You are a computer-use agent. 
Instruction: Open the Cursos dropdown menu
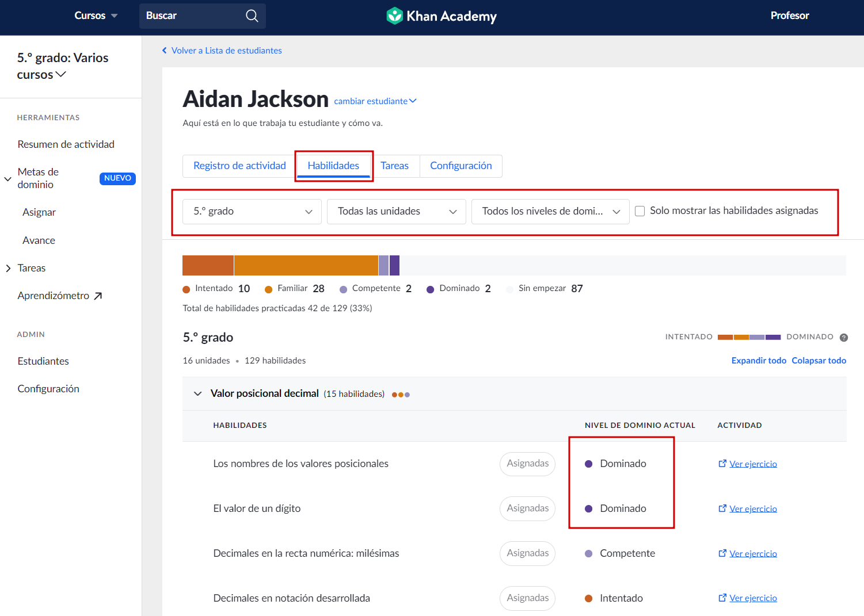pyautogui.click(x=96, y=16)
